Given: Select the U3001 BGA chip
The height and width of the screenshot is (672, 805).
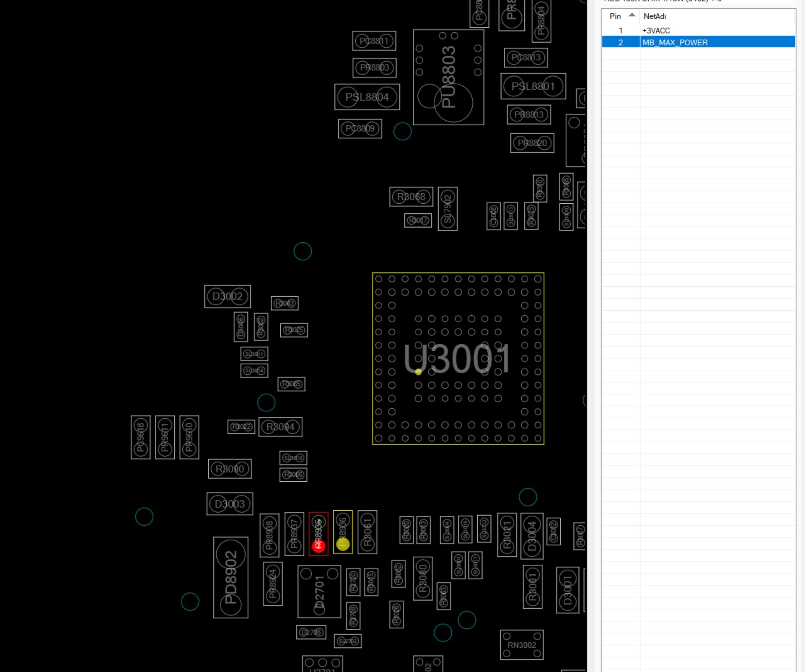Looking at the screenshot, I should (458, 358).
